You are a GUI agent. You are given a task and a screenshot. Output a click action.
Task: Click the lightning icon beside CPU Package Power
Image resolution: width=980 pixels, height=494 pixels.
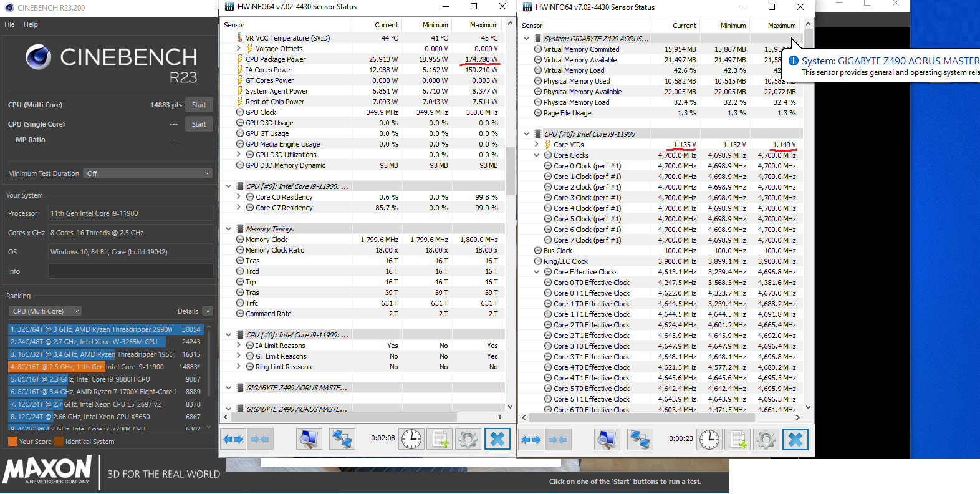tap(239, 59)
